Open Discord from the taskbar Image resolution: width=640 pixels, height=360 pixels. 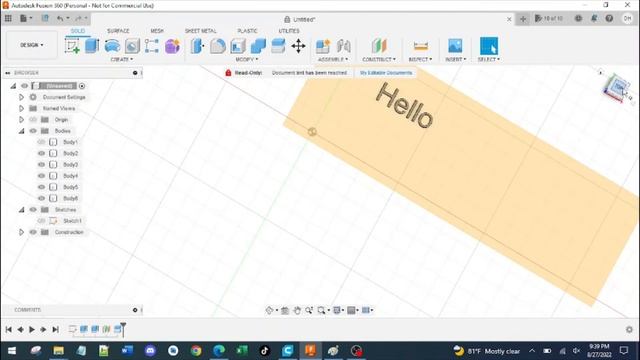click(150, 351)
